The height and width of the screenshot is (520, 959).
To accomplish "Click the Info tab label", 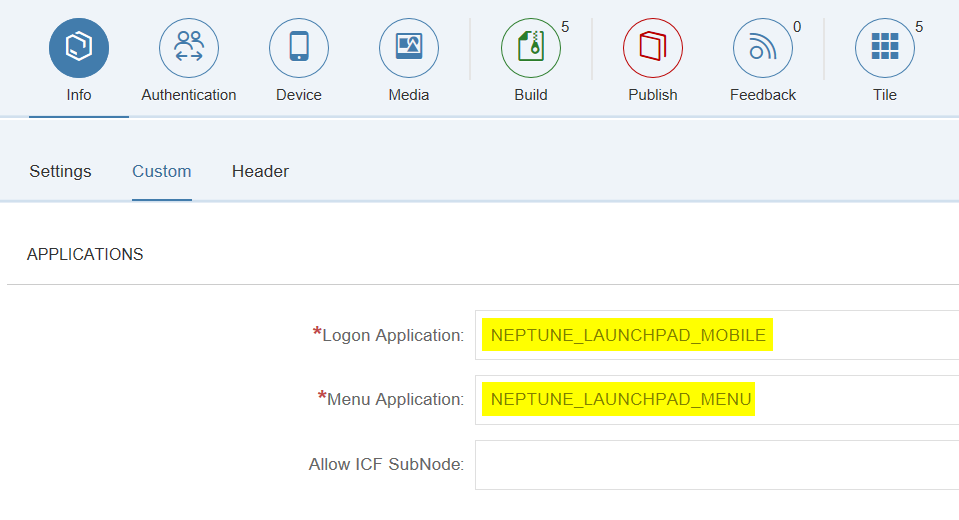I will point(79,95).
